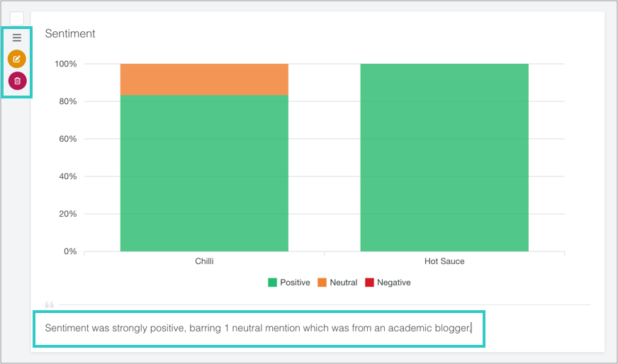The image size is (618, 364).
Task: Select the Hot Sauce green bar
Action: pos(444,157)
